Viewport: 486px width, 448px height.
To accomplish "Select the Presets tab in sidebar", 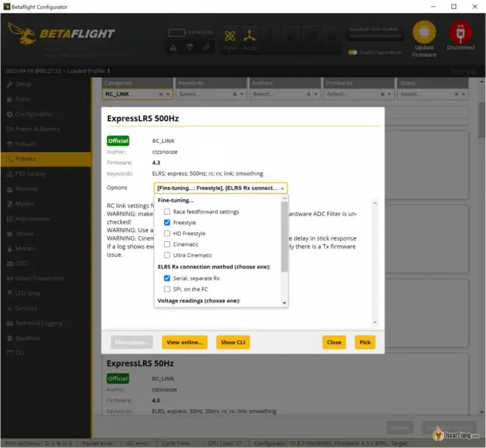I will coord(46,159).
